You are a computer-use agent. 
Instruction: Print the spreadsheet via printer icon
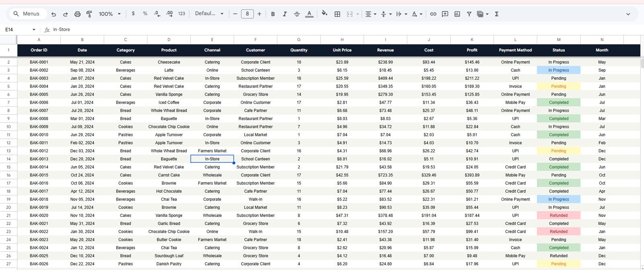tap(77, 14)
